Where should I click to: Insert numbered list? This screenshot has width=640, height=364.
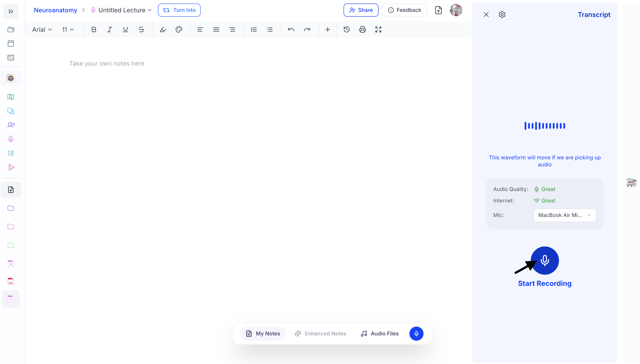[253, 29]
